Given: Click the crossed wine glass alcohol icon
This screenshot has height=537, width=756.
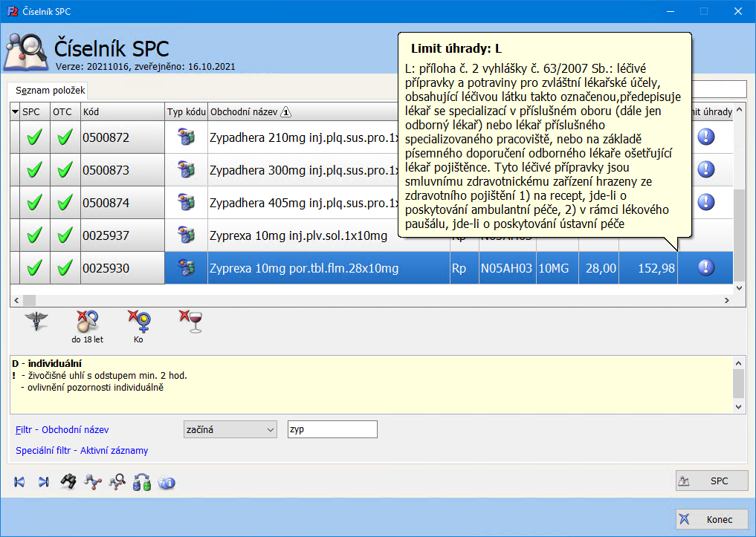Looking at the screenshot, I should click(x=191, y=322).
